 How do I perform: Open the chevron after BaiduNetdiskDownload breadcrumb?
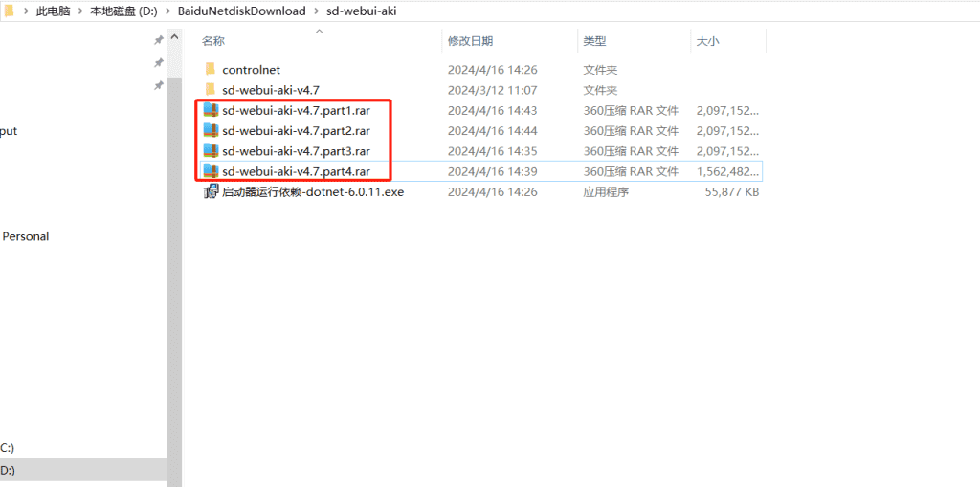point(315,11)
